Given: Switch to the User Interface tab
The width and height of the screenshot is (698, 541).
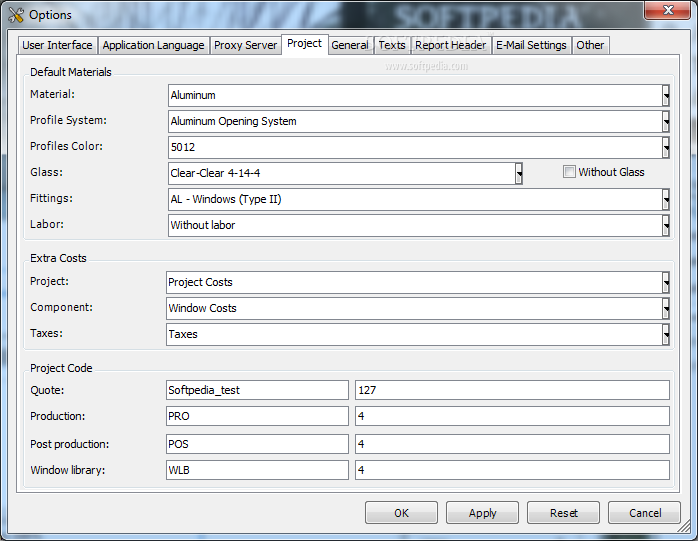Looking at the screenshot, I should point(57,45).
